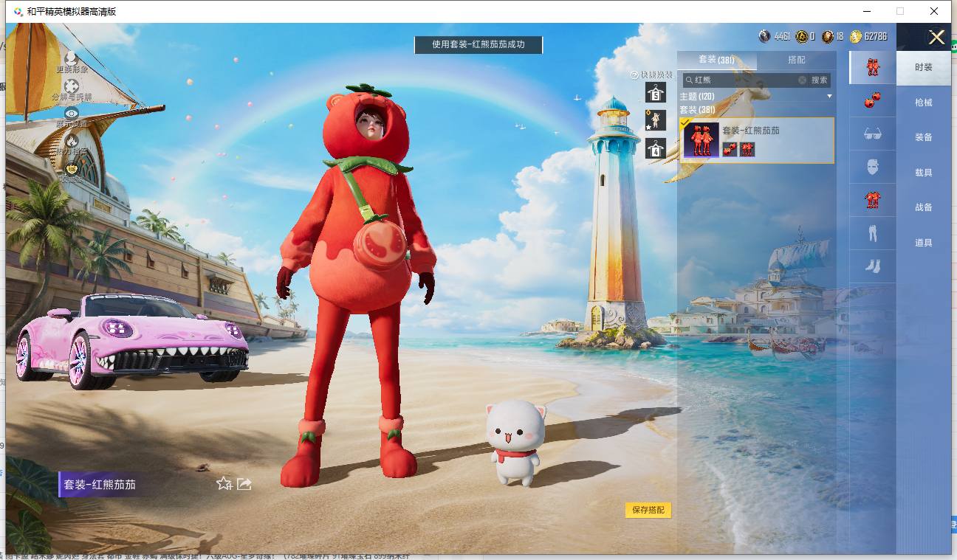Switch to the 搭配 tab
This screenshot has width=957, height=560.
pyautogui.click(x=797, y=60)
